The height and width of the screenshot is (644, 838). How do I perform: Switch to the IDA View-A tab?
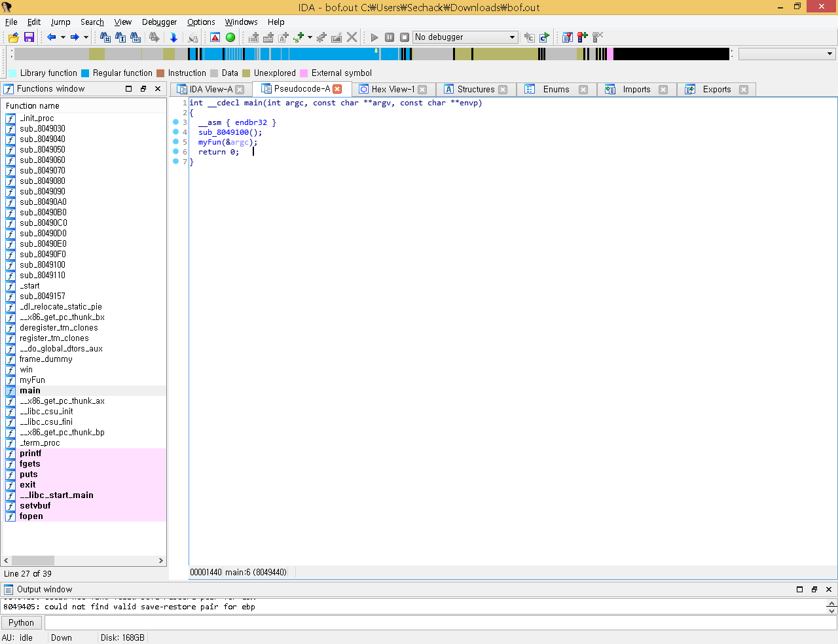click(211, 90)
